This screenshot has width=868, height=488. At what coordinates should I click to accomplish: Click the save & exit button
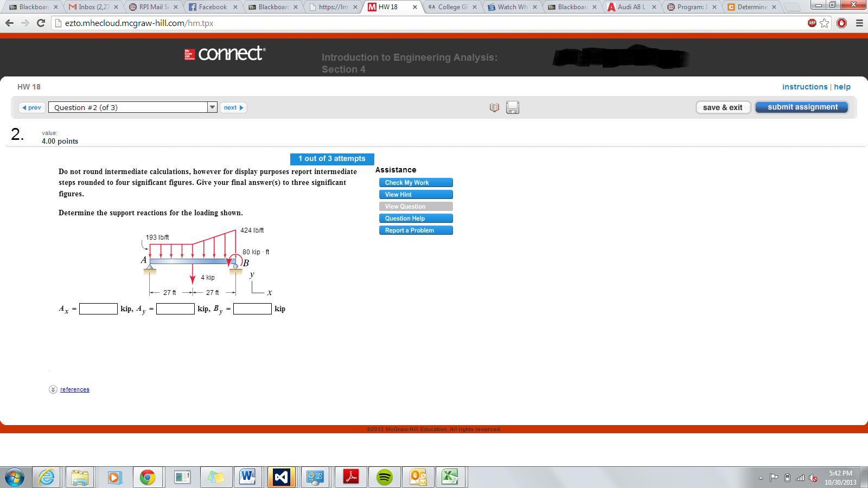[723, 107]
